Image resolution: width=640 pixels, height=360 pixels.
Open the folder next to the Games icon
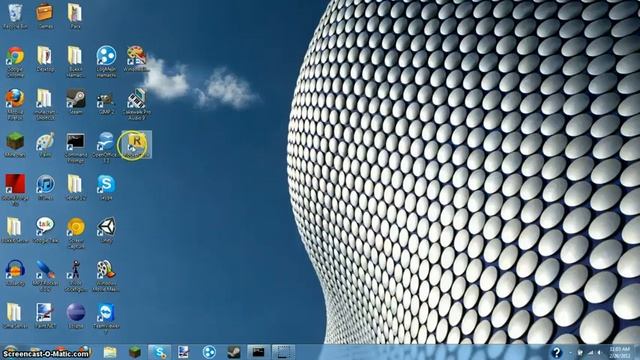(x=75, y=16)
